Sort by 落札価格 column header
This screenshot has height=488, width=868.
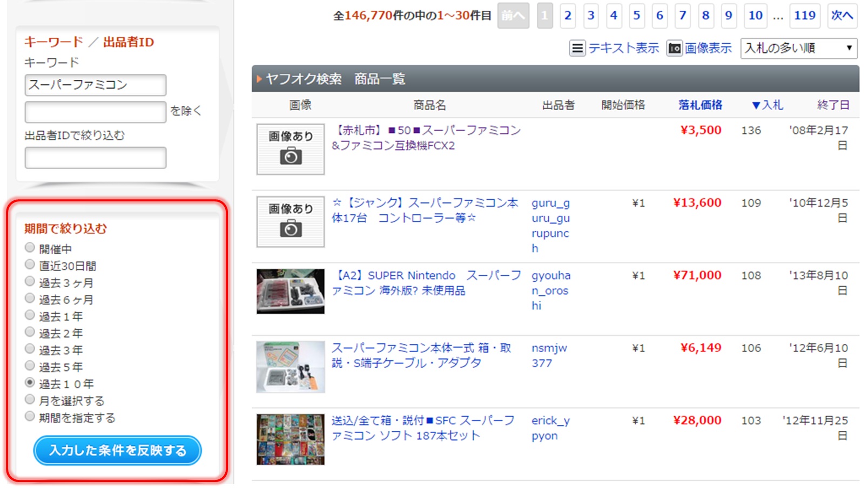pos(700,105)
